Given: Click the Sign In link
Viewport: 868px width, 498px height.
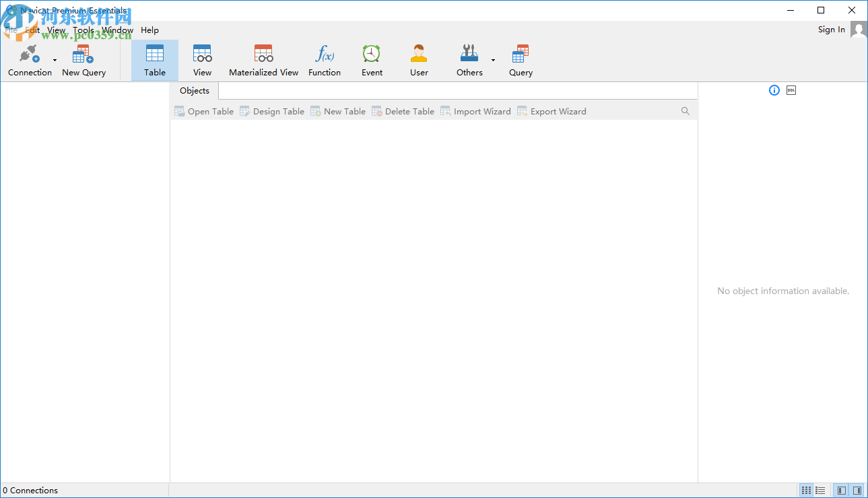Looking at the screenshot, I should click(x=832, y=30).
